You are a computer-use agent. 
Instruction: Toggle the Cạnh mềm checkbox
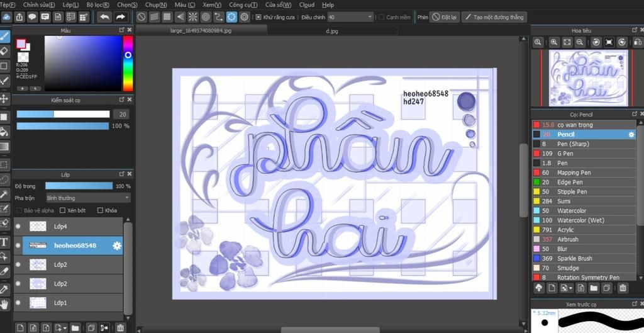click(x=381, y=17)
